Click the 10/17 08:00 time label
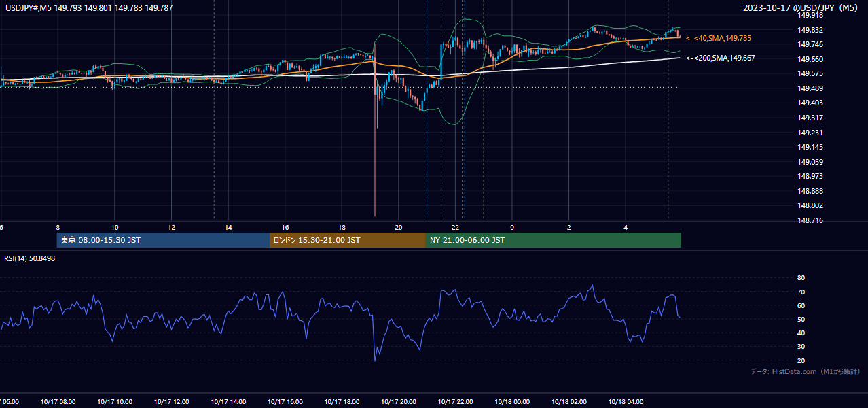Screen dimensions: 868x408 [58, 401]
